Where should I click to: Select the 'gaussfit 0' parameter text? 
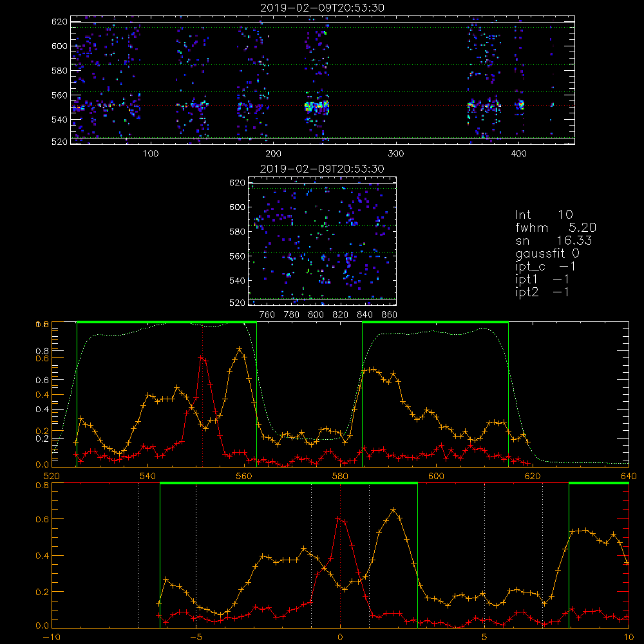click(547, 253)
